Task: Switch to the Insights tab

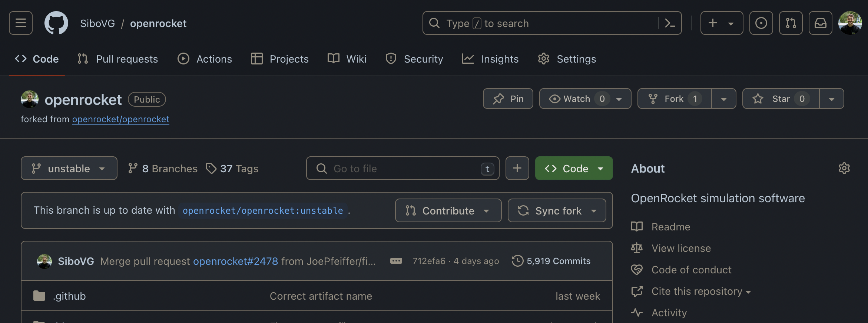Action: (490, 59)
